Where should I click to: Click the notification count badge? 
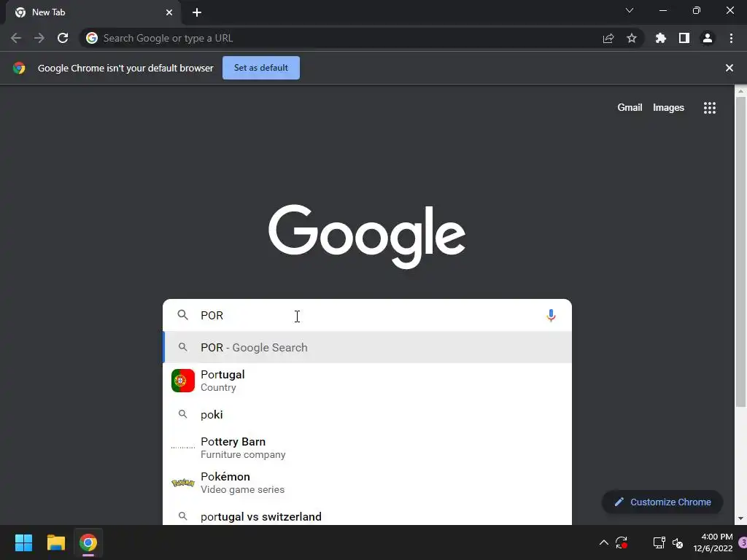click(743, 542)
